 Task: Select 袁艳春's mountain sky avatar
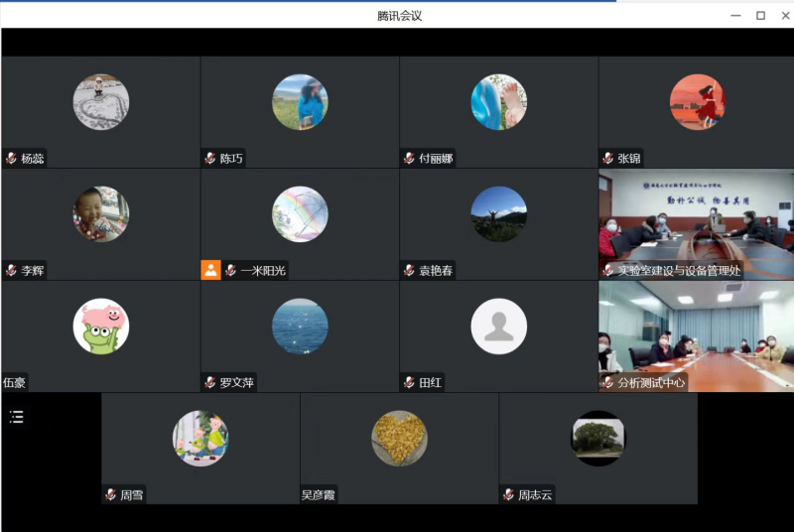499,214
